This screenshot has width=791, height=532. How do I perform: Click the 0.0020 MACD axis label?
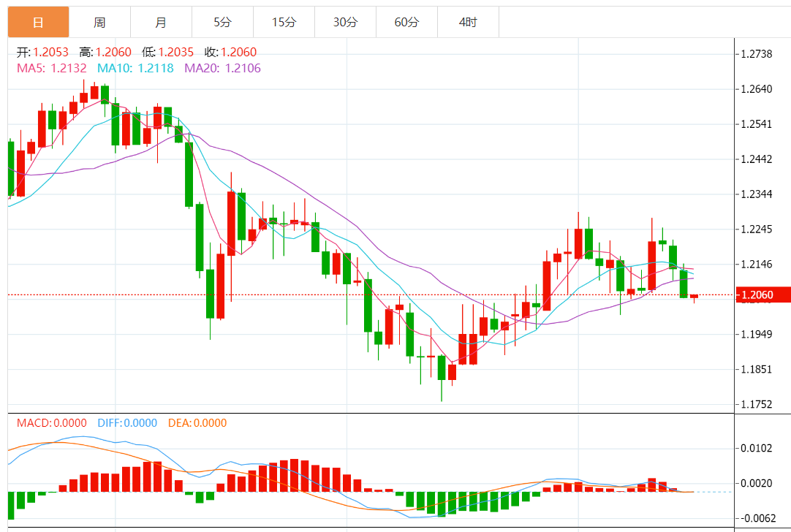pyautogui.click(x=756, y=484)
